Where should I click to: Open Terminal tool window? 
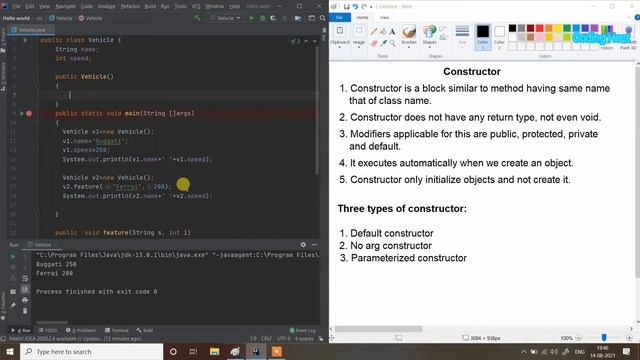click(116, 330)
